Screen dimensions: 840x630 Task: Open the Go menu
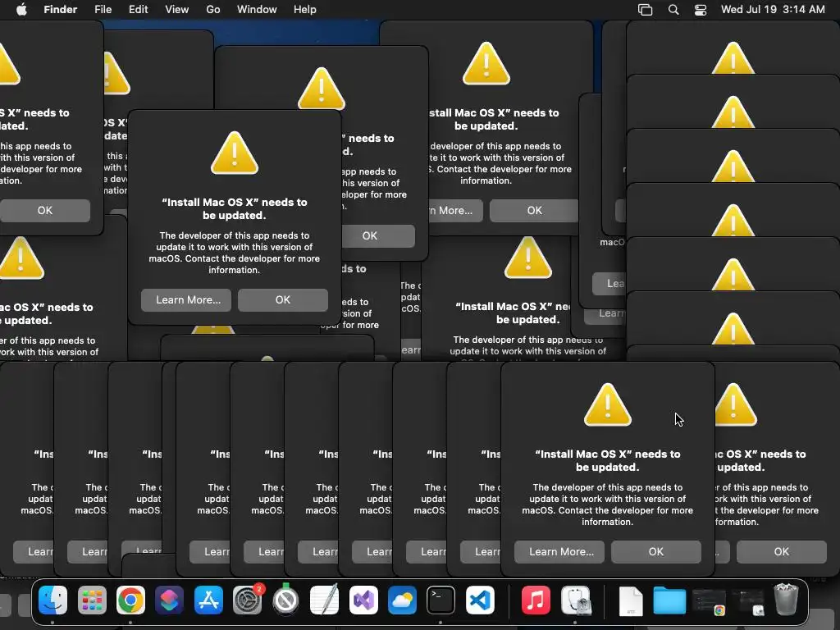point(213,10)
